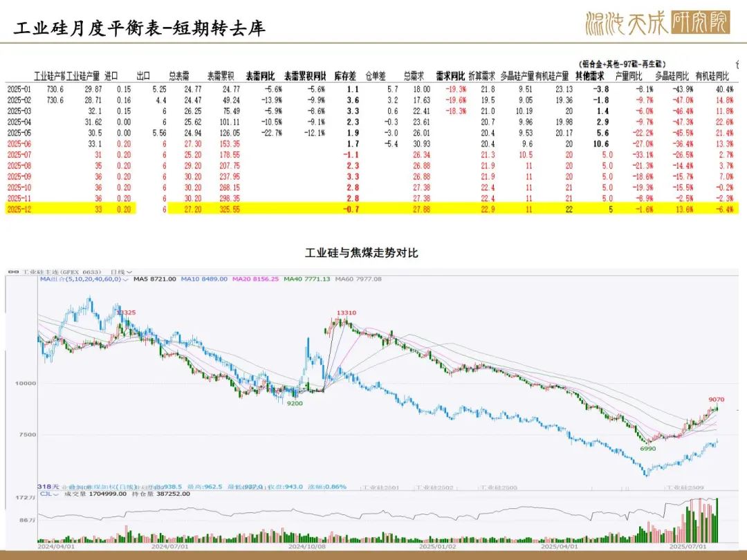Click the 有机硅产量 column header
Screen dimensions: 747x560
pyautogui.click(x=552, y=76)
